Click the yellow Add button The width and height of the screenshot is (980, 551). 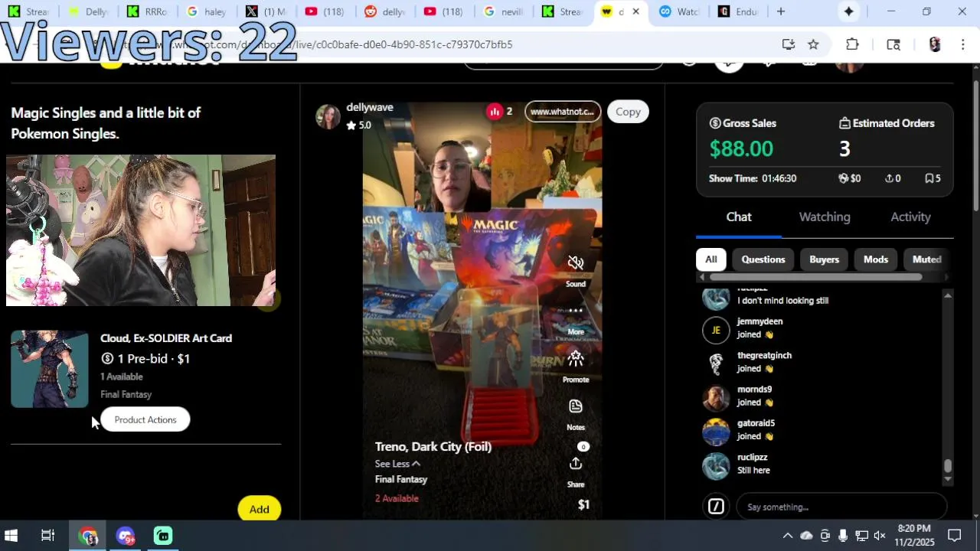pos(259,509)
